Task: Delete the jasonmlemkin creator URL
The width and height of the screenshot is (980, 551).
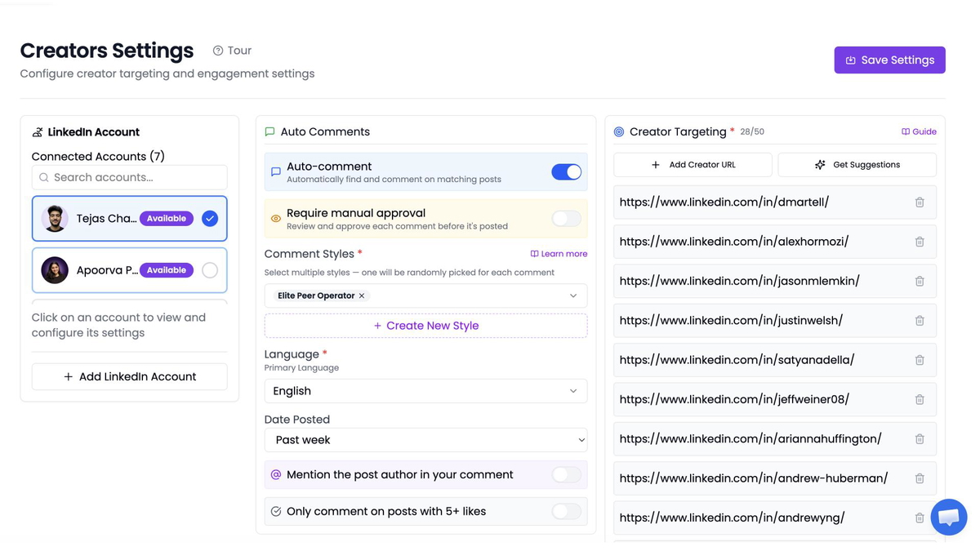Action: click(x=920, y=281)
